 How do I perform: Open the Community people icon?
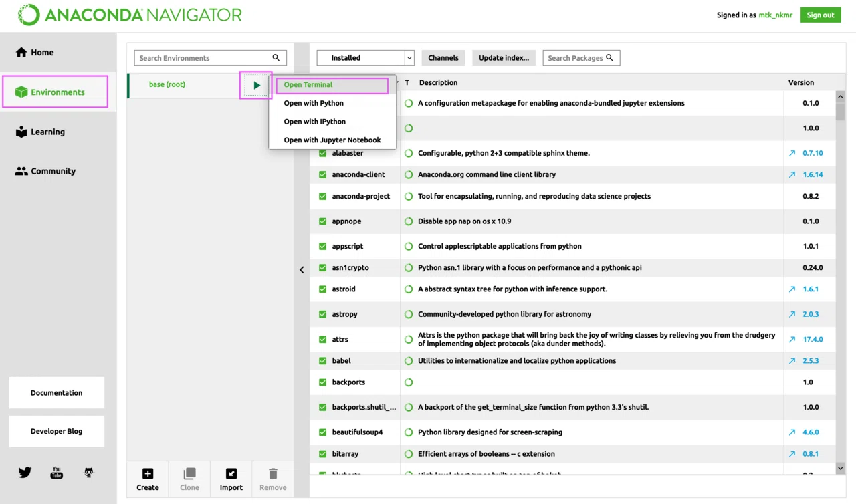point(21,171)
